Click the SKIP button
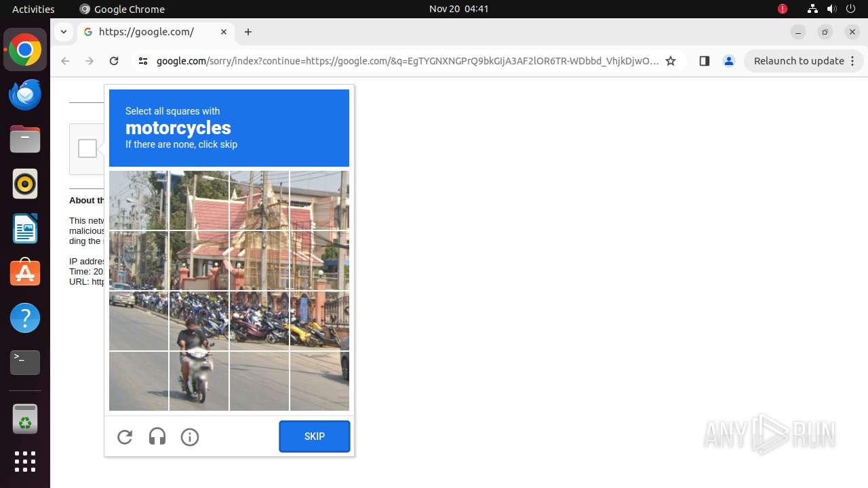The width and height of the screenshot is (868, 488). tap(315, 436)
